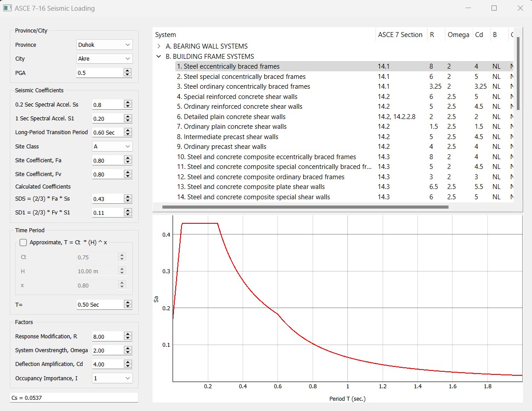532x411 pixels.
Task: Select composite special concentrically braced row
Action: pyautogui.click(x=344, y=167)
